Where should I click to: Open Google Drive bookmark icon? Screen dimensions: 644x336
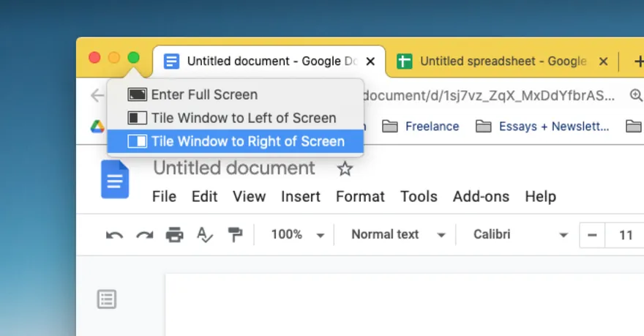tap(97, 127)
